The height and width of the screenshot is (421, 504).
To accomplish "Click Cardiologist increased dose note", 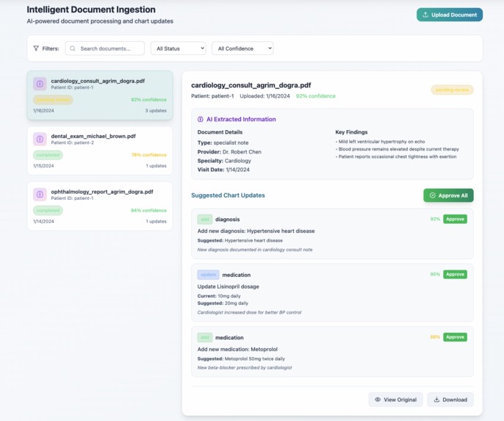I will [250, 312].
